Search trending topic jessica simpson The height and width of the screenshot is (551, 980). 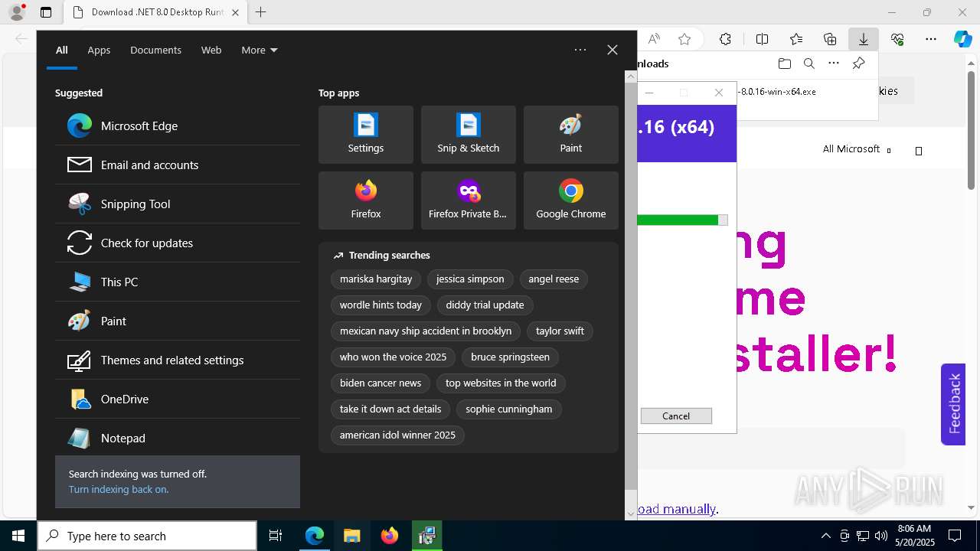click(x=470, y=279)
